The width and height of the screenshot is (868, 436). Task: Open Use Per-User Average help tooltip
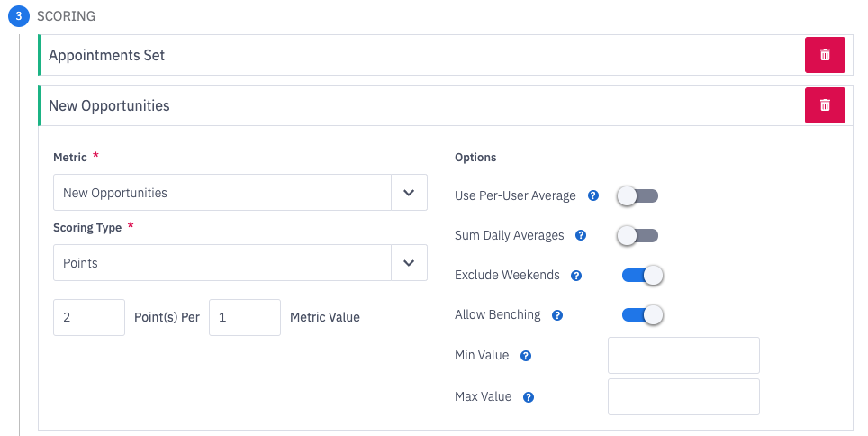point(593,195)
